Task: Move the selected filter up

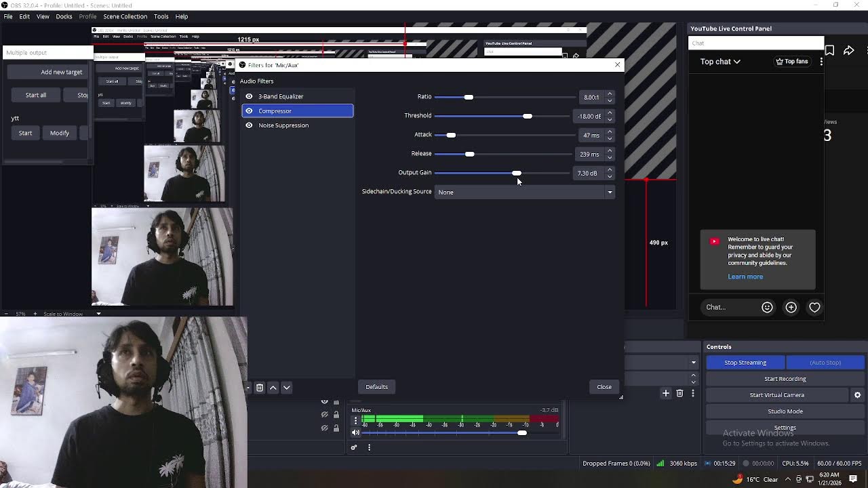Action: tap(273, 388)
